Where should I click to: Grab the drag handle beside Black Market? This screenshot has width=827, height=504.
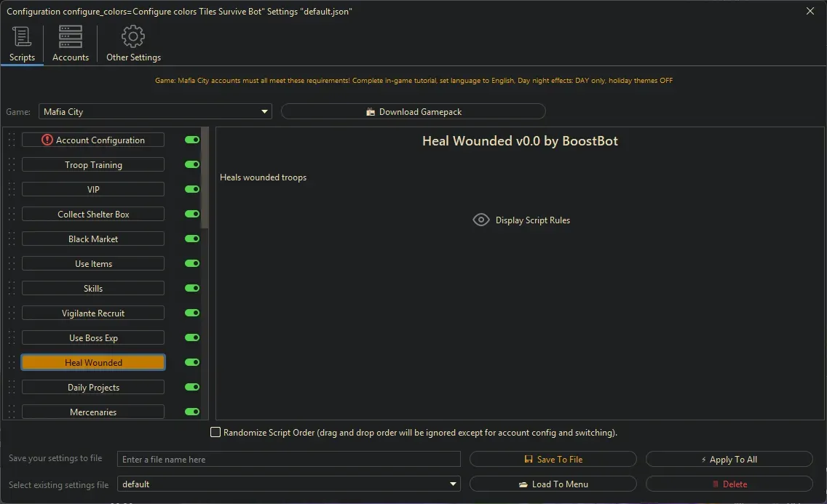point(12,239)
